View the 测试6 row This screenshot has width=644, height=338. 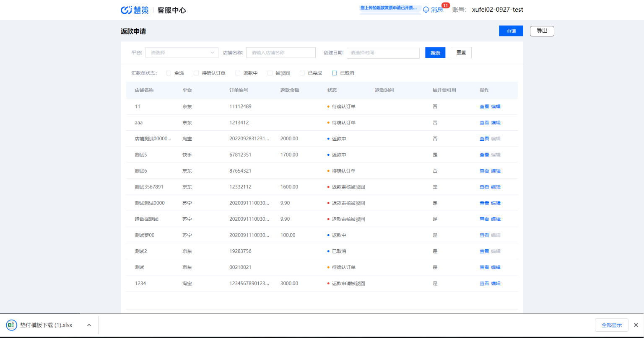pyautogui.click(x=484, y=171)
